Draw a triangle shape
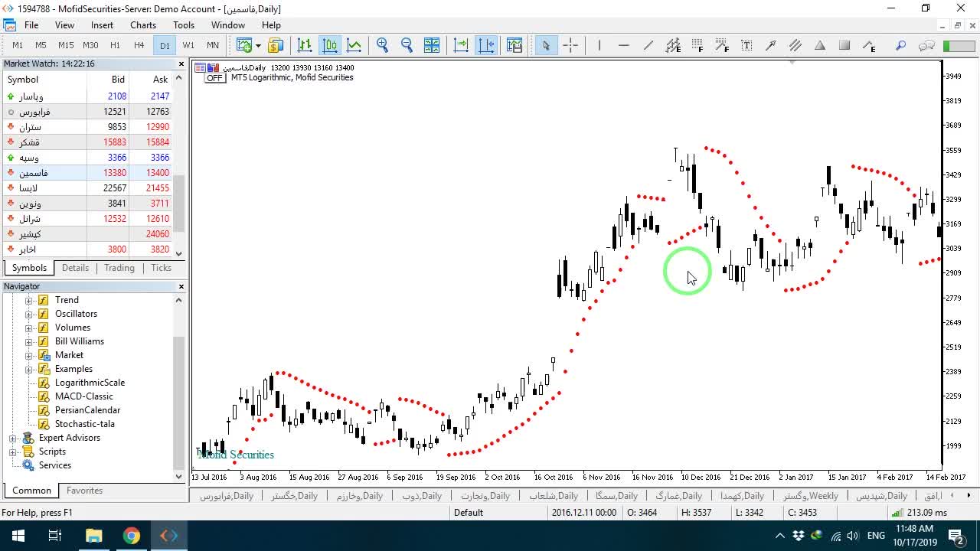The width and height of the screenshot is (980, 551). point(820,45)
